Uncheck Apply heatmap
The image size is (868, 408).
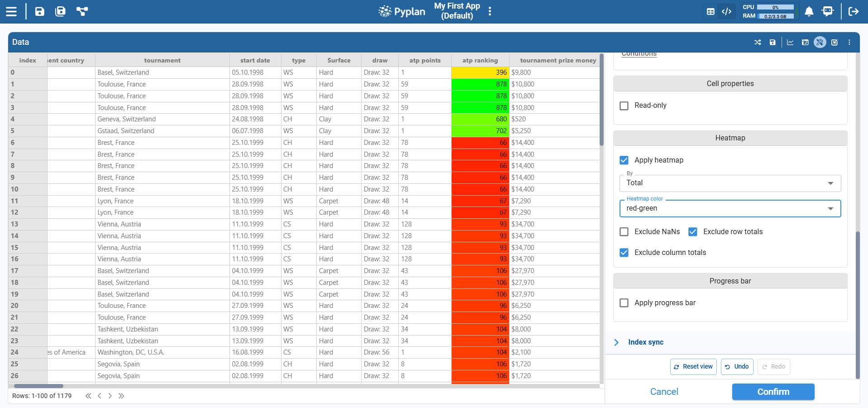(624, 160)
